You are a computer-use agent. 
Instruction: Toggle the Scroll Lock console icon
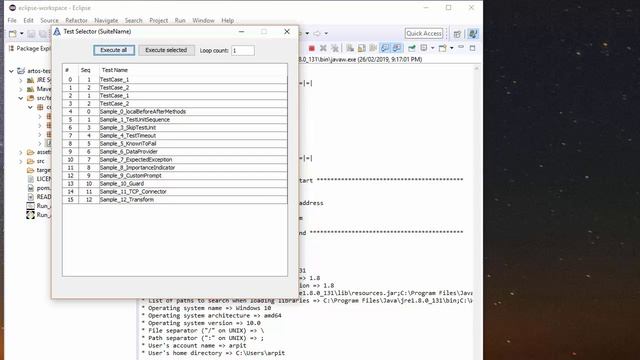click(362, 48)
